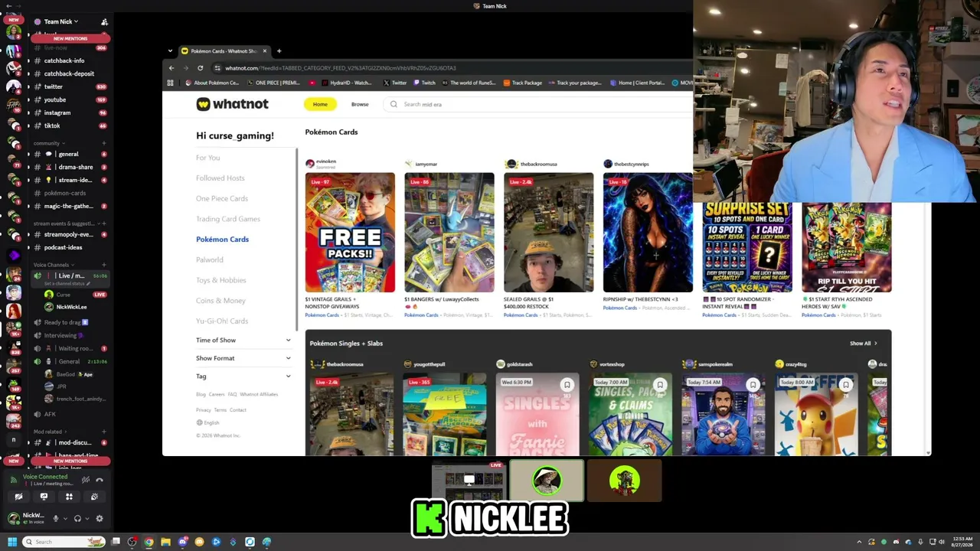Bookmark the samspokerealm Today 7:54 AM show
Viewport: 980px width, 551px height.
pyautogui.click(x=753, y=385)
